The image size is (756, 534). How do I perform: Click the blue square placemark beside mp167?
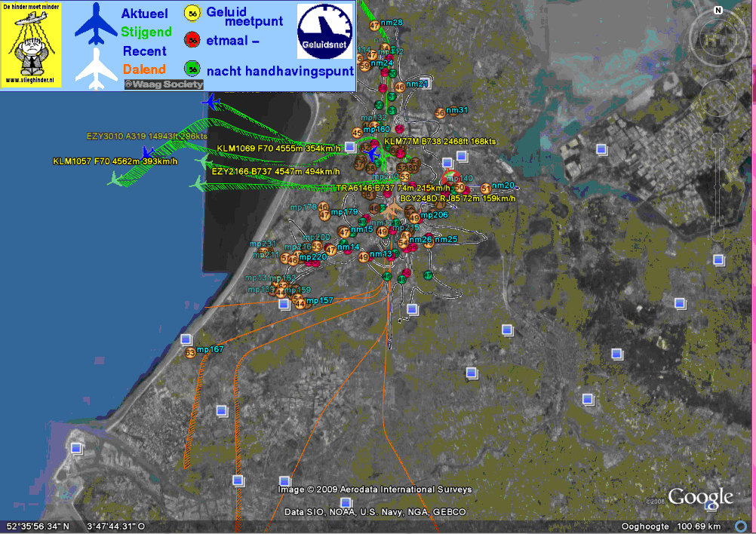(x=186, y=339)
